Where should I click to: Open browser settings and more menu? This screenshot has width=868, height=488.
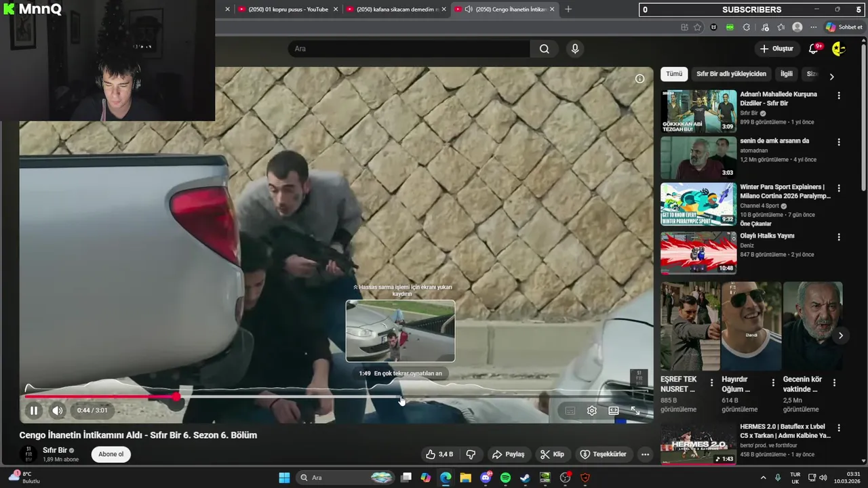click(814, 27)
